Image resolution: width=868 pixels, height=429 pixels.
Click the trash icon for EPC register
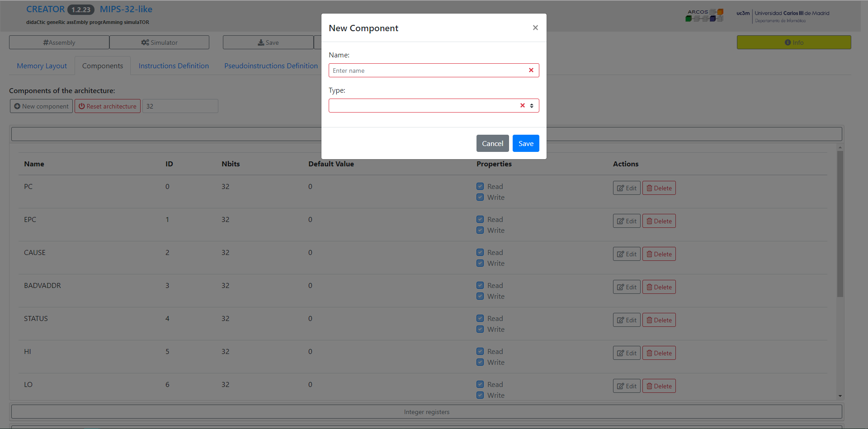tap(649, 221)
